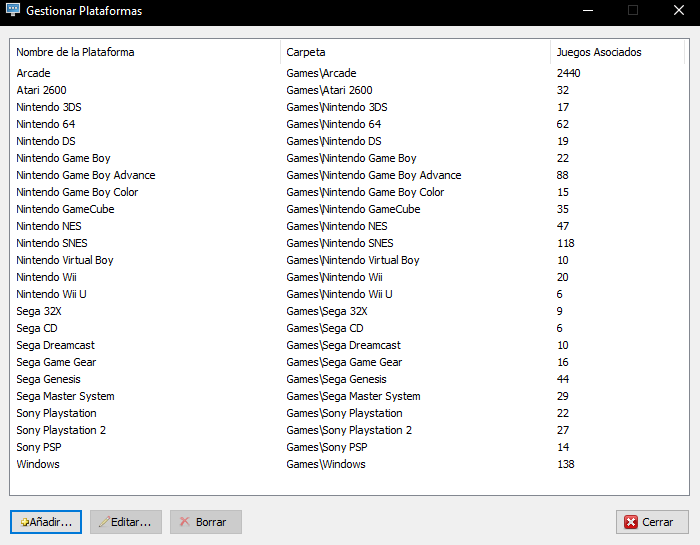Click the Borrar button with red X
This screenshot has height=545, width=700.
(x=206, y=522)
